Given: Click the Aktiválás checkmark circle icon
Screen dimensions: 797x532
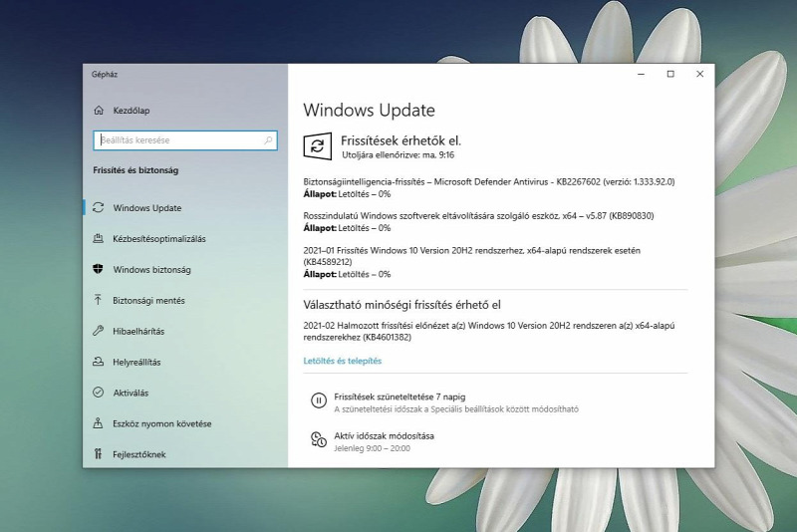Looking at the screenshot, I should [98, 393].
